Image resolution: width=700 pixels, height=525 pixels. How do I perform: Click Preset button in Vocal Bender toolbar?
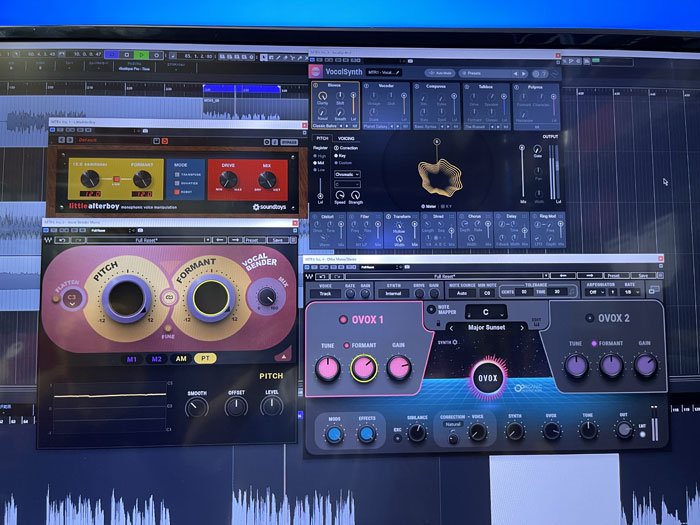[x=252, y=240]
